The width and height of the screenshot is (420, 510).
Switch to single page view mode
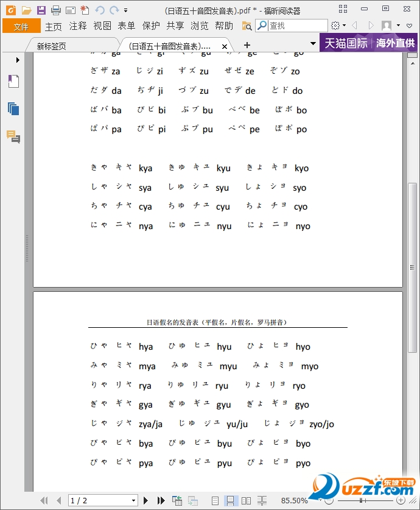[x=215, y=501]
